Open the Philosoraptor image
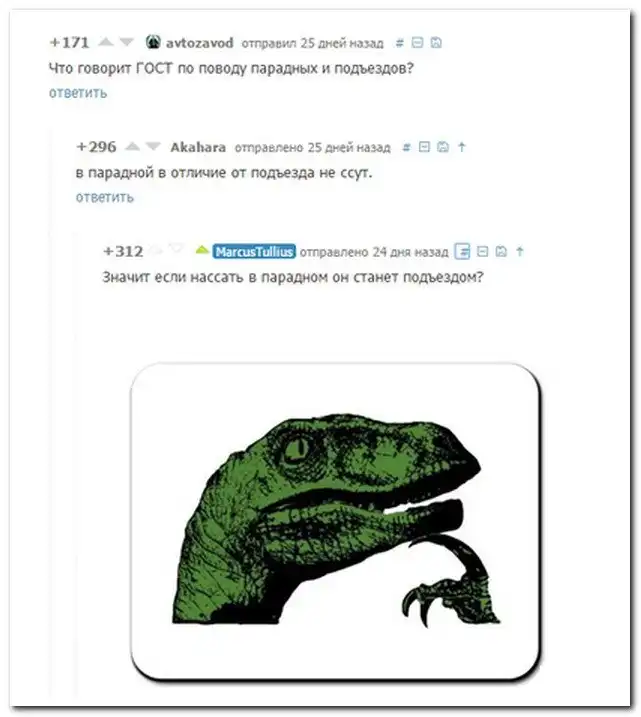 336,521
